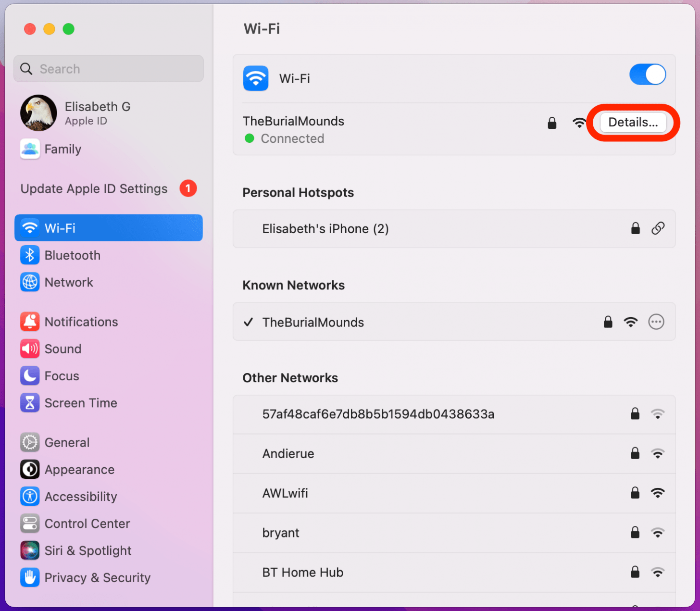Screen dimensions: 700x611
Task: Open General gear icon
Action: [x=30, y=442]
